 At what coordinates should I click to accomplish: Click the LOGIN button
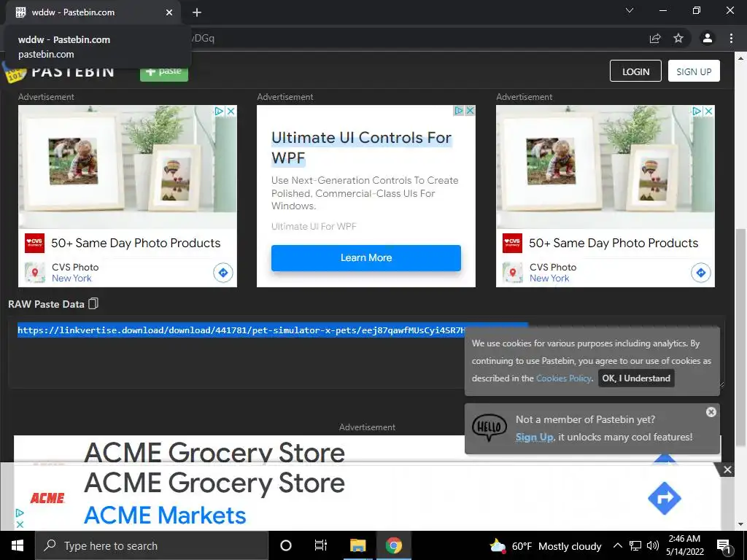click(635, 71)
